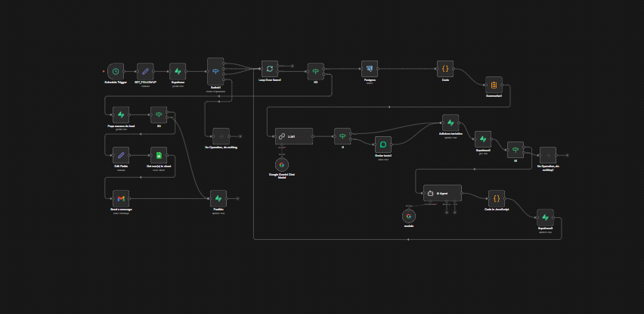Screen dimensions: 644x314
Task: Select the clipboard node right of Code
Action: (494, 85)
